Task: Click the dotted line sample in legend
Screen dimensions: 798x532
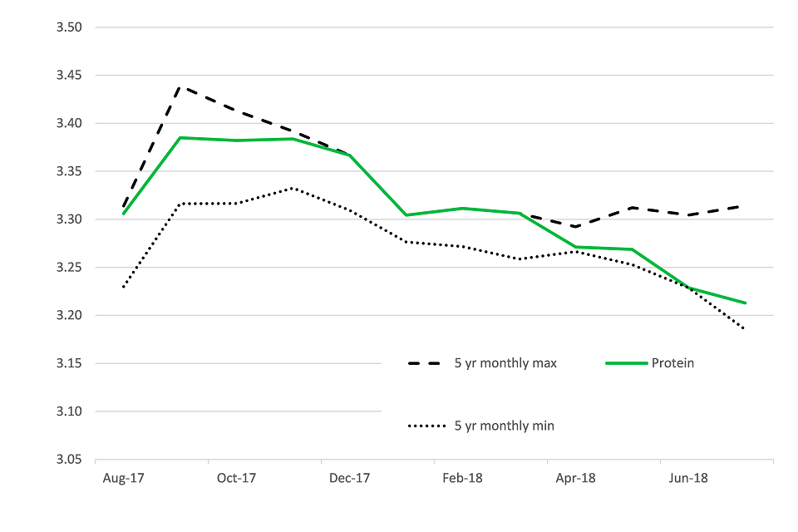Action: tap(426, 426)
